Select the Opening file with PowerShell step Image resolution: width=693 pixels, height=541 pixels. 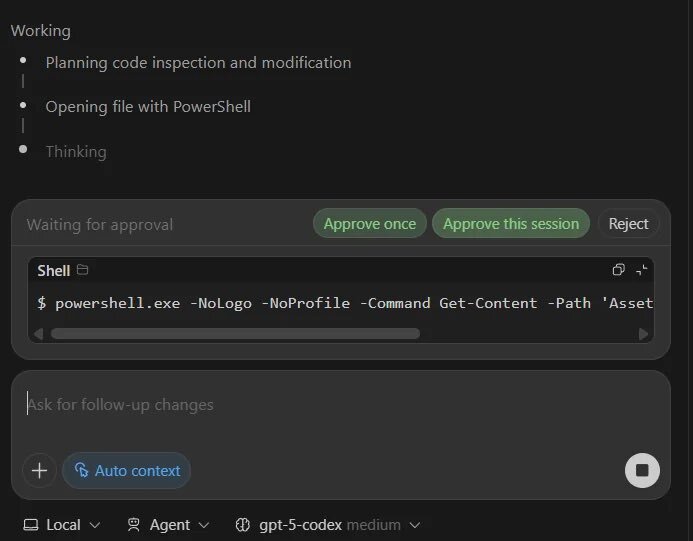point(148,106)
